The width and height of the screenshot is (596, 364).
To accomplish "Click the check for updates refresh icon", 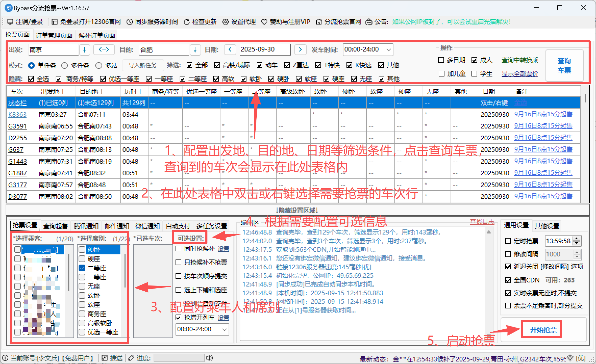I will (x=187, y=22).
